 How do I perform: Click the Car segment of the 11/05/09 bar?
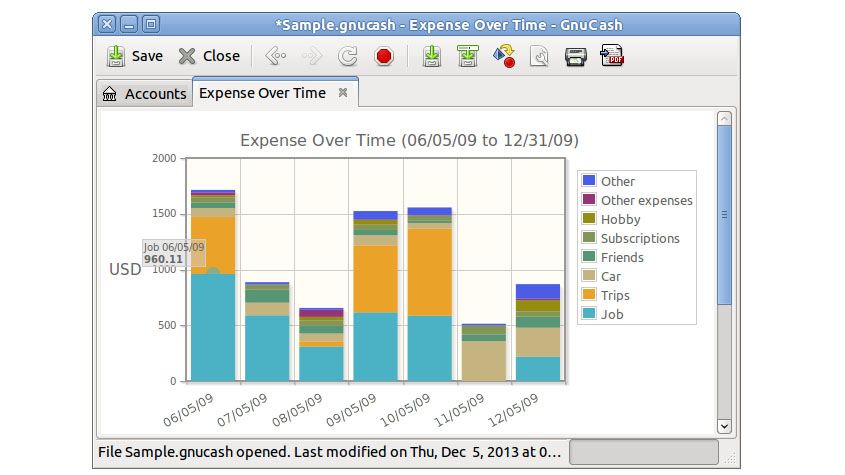pos(484,361)
